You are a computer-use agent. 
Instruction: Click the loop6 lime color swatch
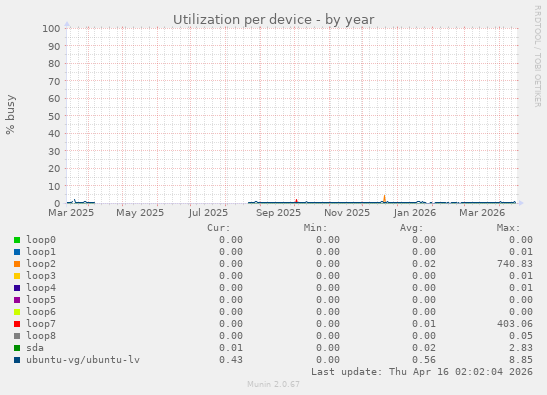point(17,312)
